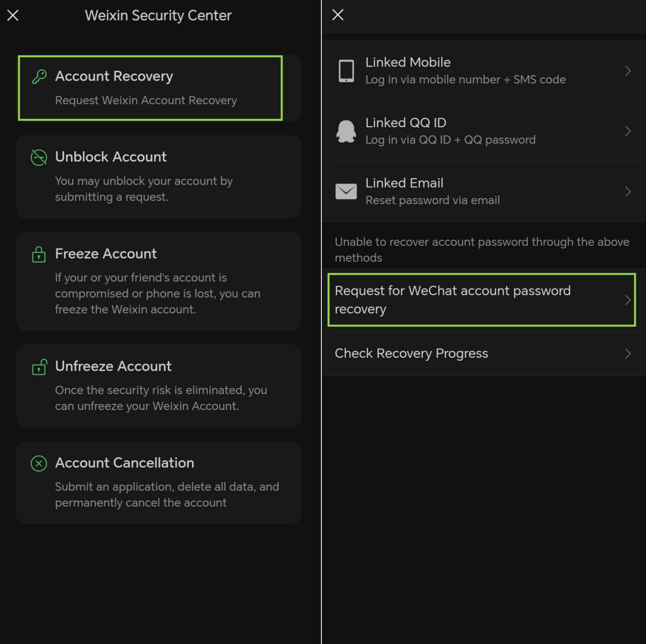
Task: Select the Linked QQ ID label
Action: (x=406, y=123)
